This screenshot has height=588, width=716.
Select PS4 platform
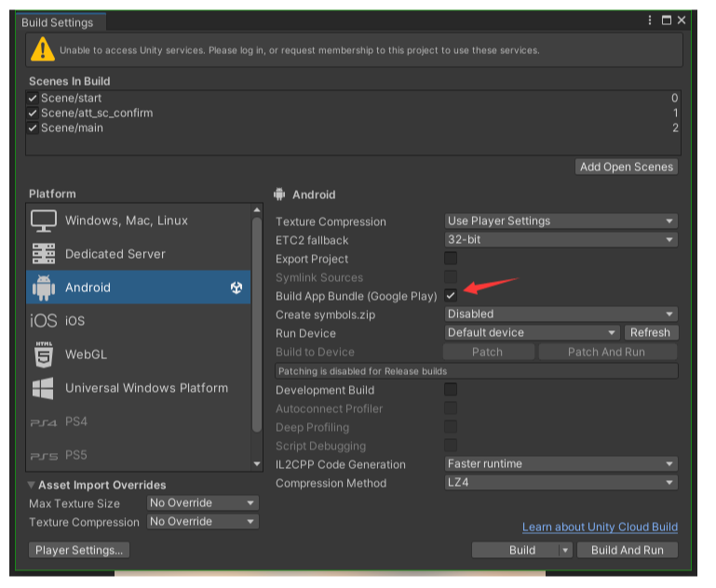pos(139,421)
